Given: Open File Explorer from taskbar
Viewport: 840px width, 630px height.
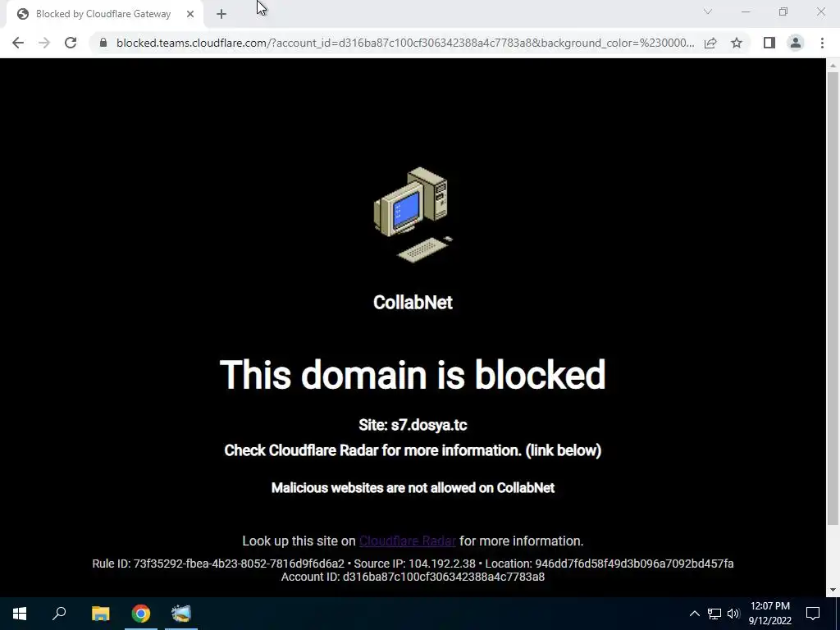Looking at the screenshot, I should pyautogui.click(x=100, y=614).
